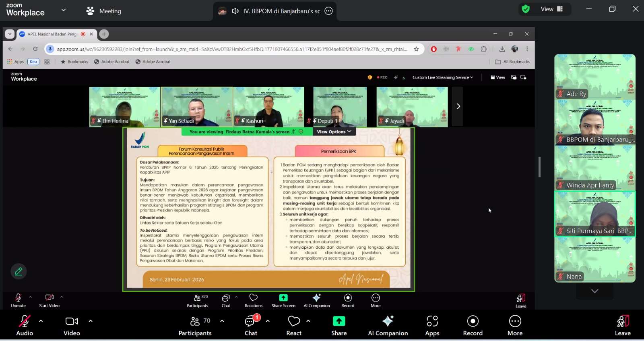Turn on camera with Video button
Screen dimensions: 644x341
tap(72, 326)
